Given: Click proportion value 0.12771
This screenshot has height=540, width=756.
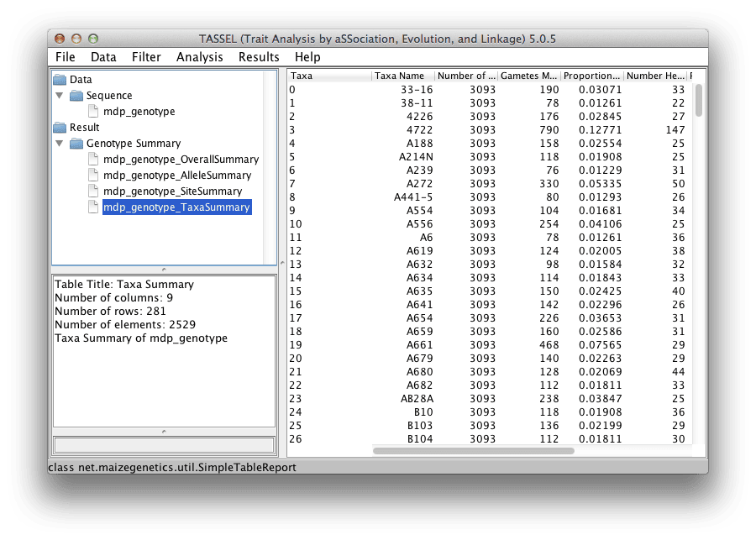Looking at the screenshot, I should click(x=601, y=130).
